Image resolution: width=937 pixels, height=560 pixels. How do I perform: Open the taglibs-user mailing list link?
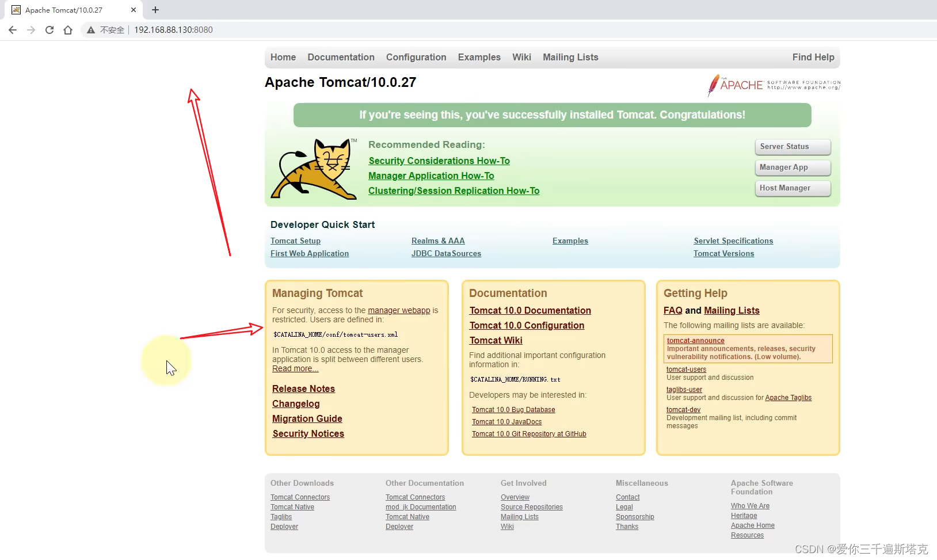[684, 390]
